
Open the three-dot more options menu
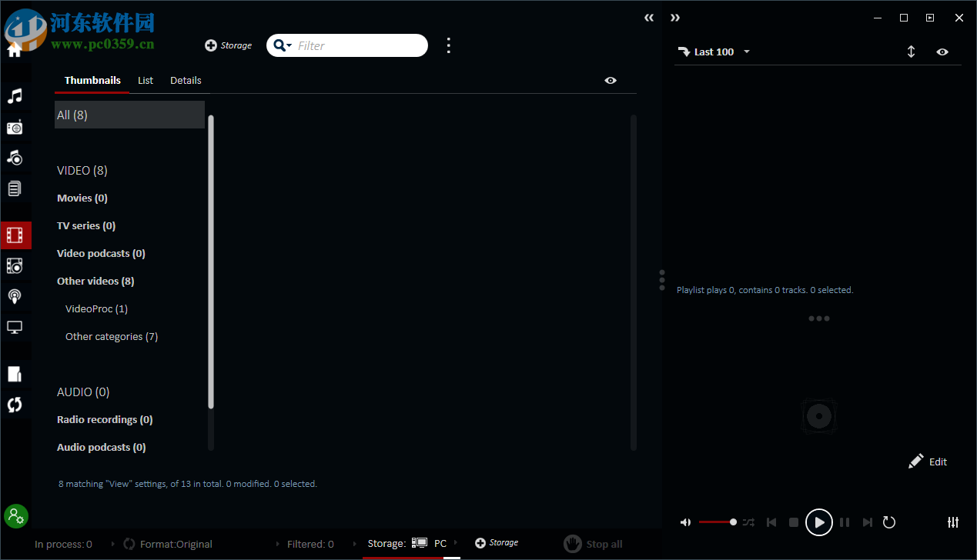tap(449, 45)
